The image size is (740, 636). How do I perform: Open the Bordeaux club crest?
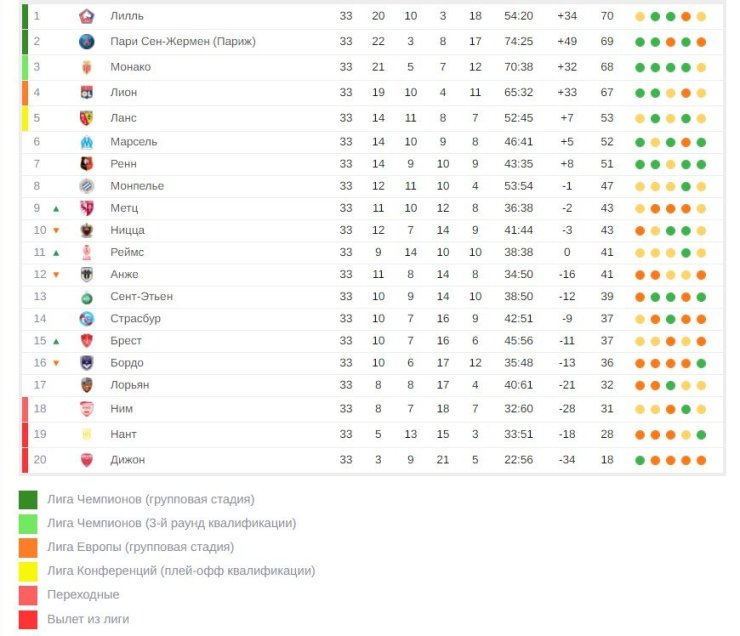(x=86, y=363)
